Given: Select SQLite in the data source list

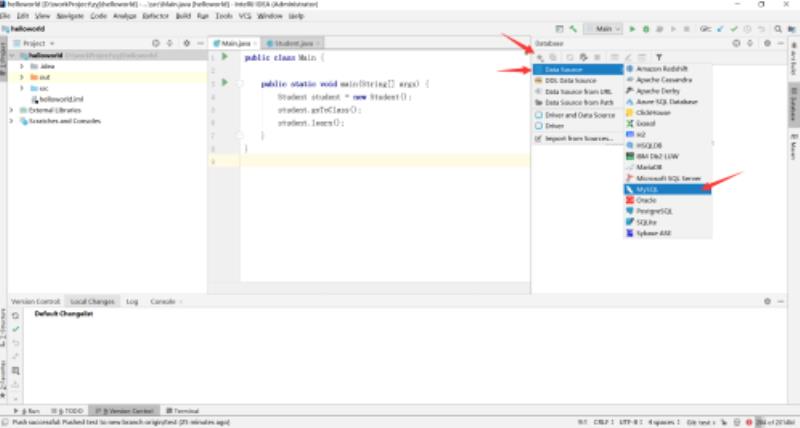Looking at the screenshot, I should point(667,222).
